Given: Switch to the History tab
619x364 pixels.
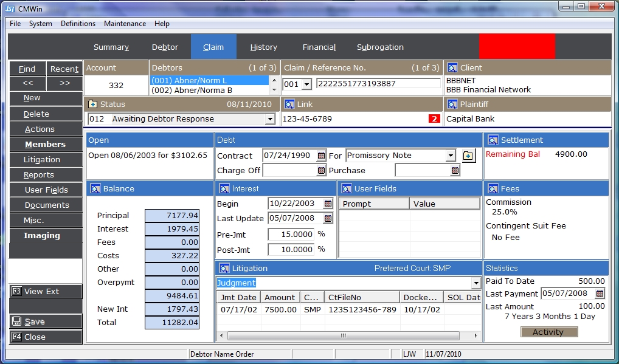Looking at the screenshot, I should pyautogui.click(x=263, y=47).
